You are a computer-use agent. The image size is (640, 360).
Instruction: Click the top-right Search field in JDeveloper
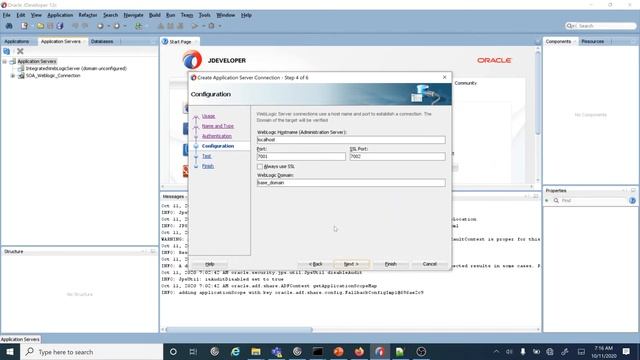coord(601,26)
